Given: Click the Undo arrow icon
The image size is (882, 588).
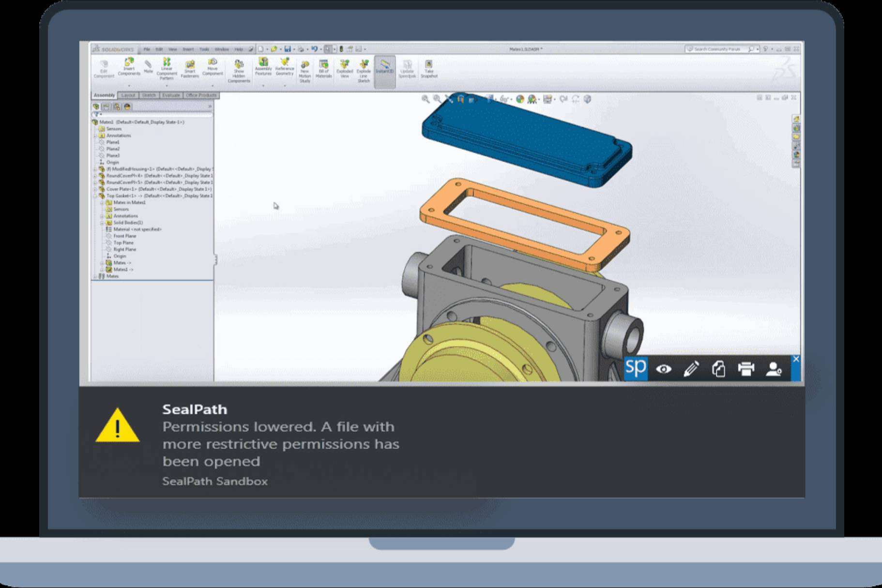Looking at the screenshot, I should (314, 49).
